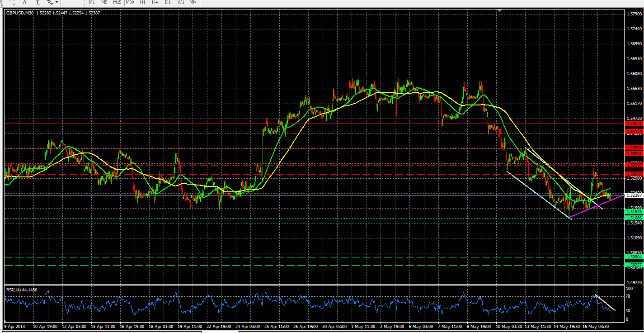
Task: Click the 1.56080 price scale value
Action: click(634, 74)
